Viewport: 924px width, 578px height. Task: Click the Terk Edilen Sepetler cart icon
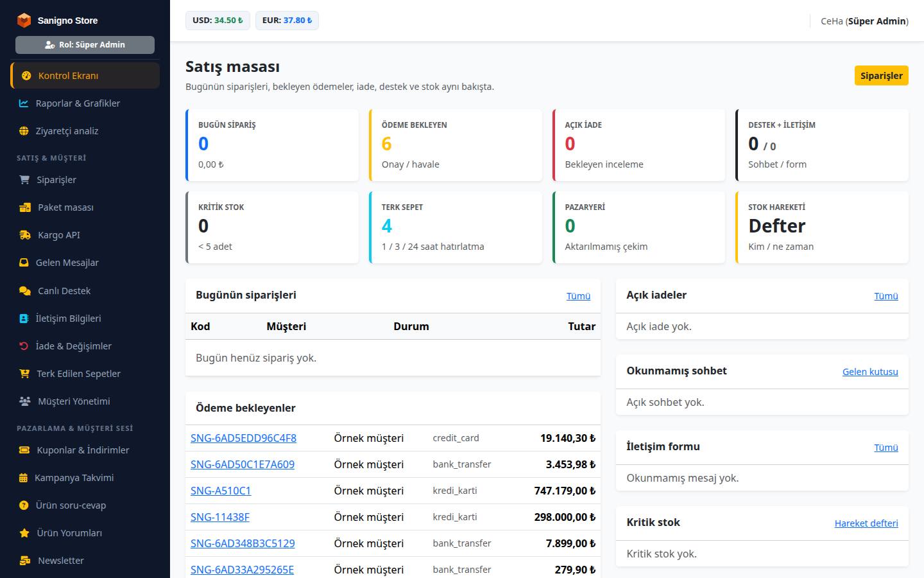pyautogui.click(x=24, y=374)
